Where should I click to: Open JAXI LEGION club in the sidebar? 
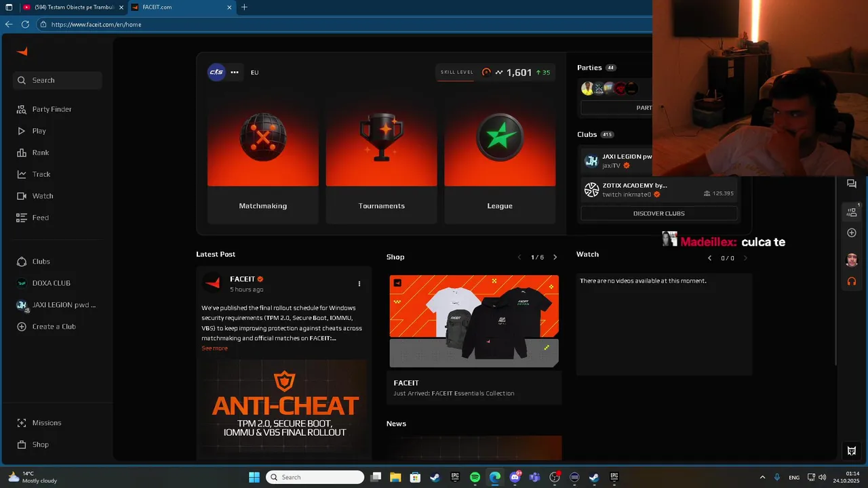click(x=56, y=305)
